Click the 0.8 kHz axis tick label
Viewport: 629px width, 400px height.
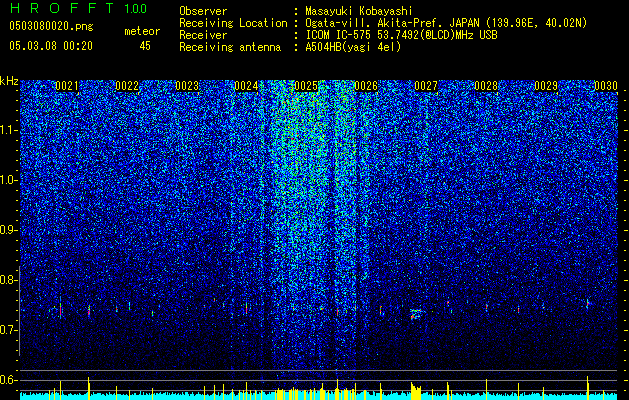[x=8, y=280]
